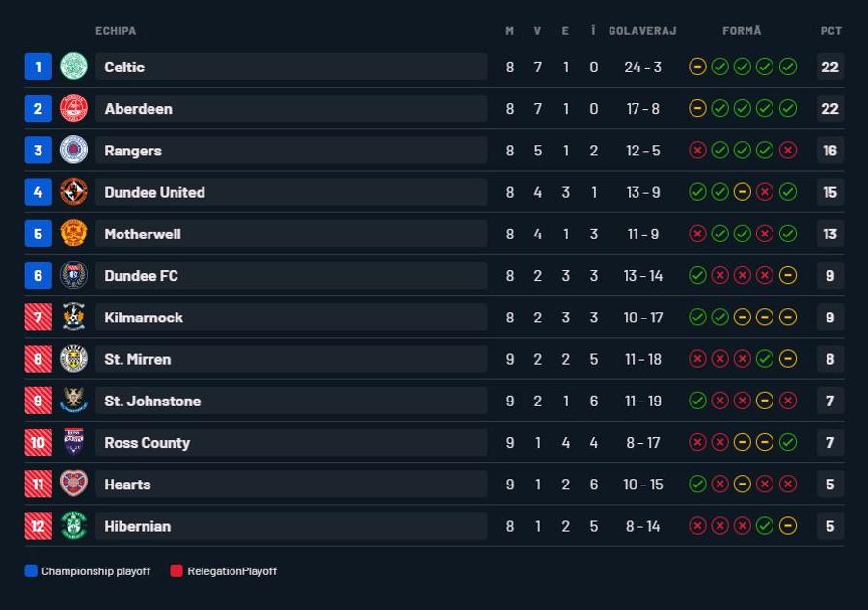This screenshot has width=868, height=610.
Task: Sort table by the PCT column header
Action: point(831,31)
